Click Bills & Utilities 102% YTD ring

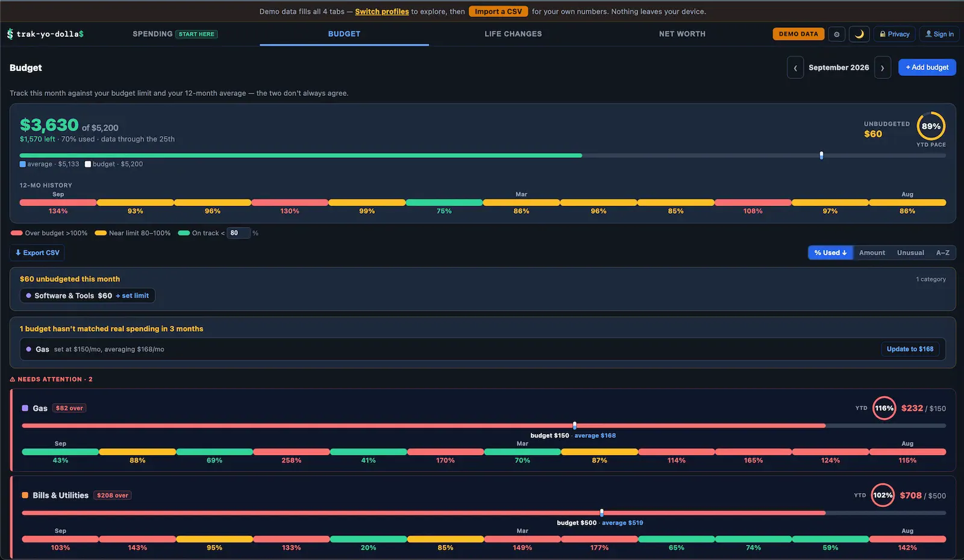[883, 496]
